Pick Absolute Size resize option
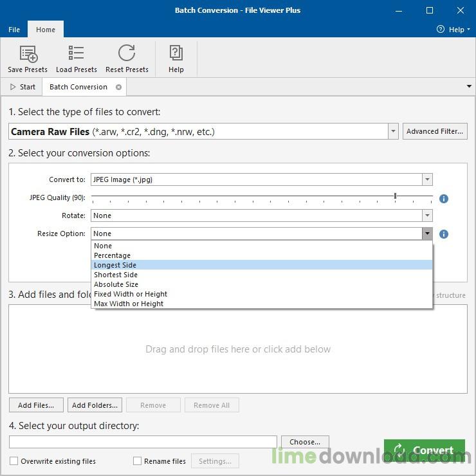 [262, 284]
